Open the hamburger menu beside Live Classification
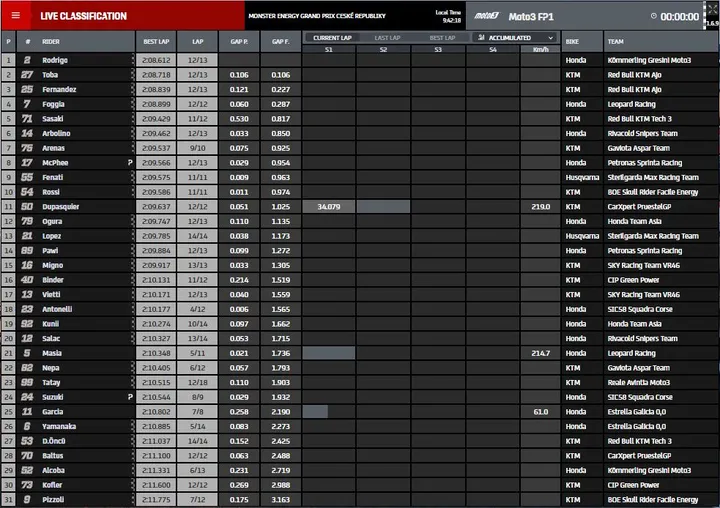The image size is (720, 508). (16, 16)
